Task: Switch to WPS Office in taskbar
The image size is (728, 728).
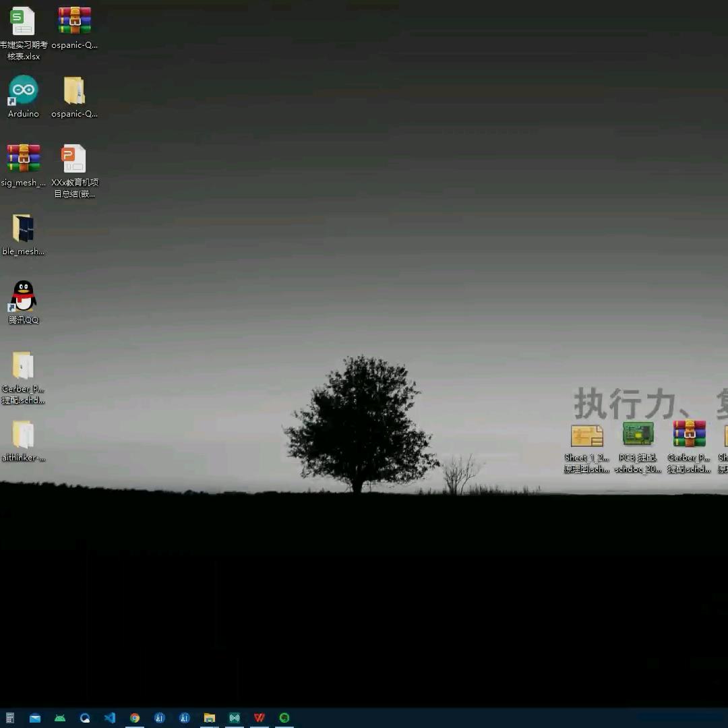Action: click(x=260, y=718)
